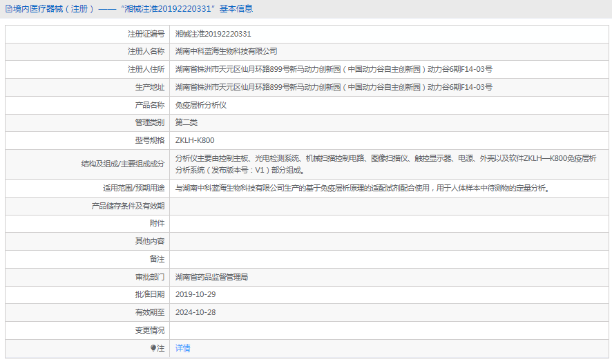
Task: Click management category value 第二类
Action: coord(187,122)
